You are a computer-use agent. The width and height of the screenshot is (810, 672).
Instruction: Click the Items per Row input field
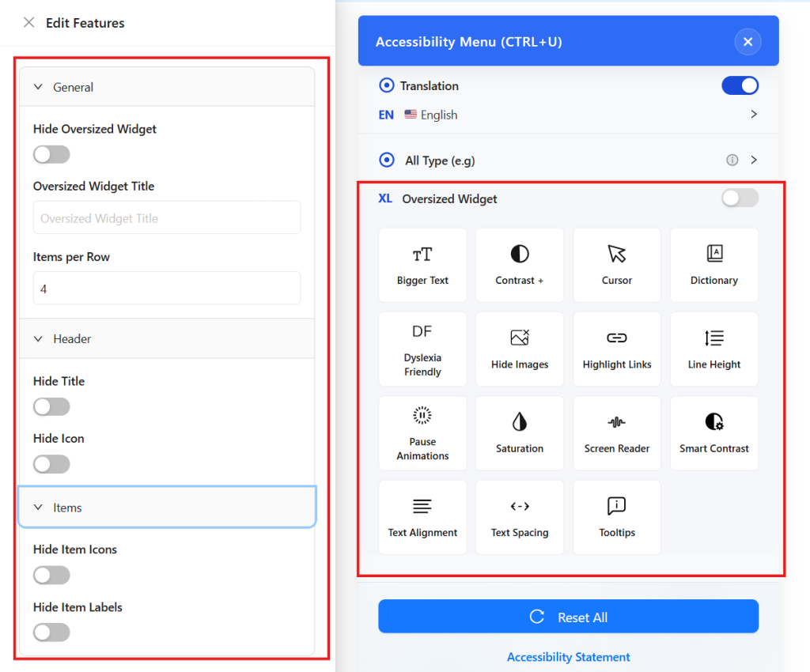(x=166, y=288)
